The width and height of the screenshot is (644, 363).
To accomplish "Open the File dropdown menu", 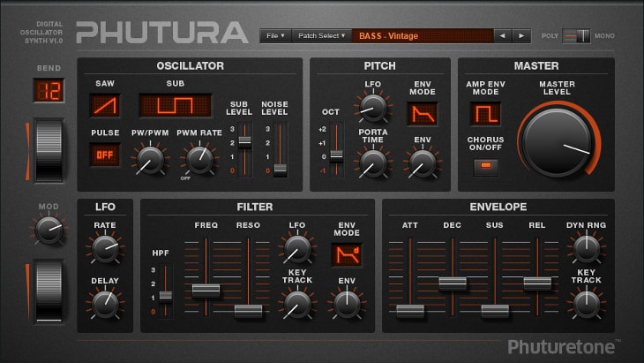I will 275,35.
